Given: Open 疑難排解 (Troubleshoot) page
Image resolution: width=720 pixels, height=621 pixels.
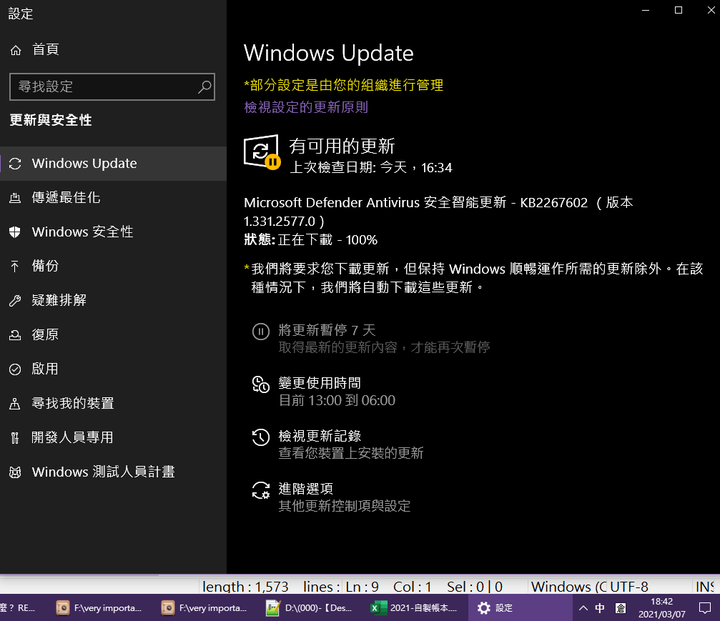Looking at the screenshot, I should [113, 300].
